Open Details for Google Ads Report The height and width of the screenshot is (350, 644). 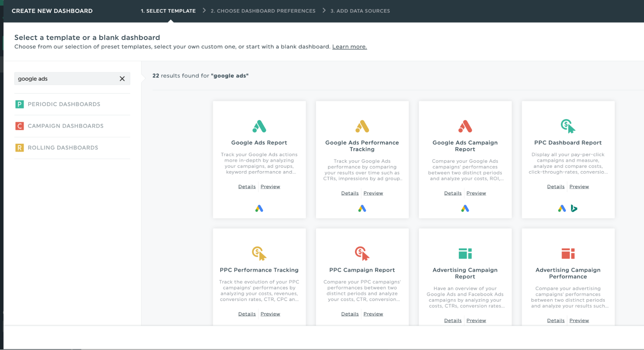pos(247,187)
